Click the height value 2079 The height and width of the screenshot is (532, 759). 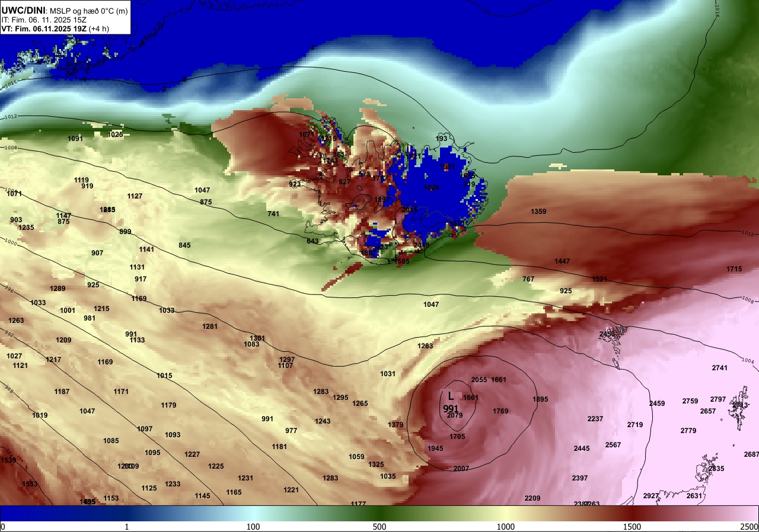click(x=455, y=415)
